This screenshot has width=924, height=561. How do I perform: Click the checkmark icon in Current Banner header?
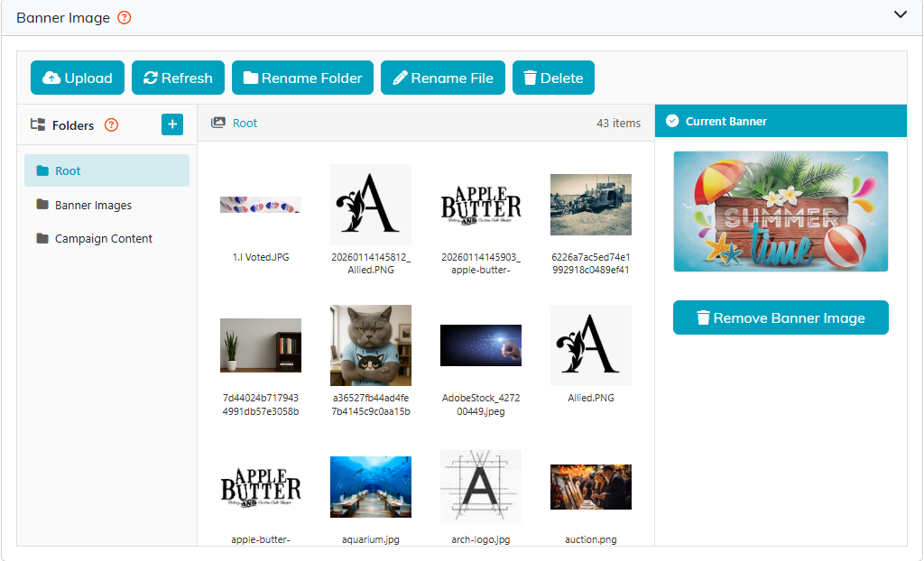point(672,122)
